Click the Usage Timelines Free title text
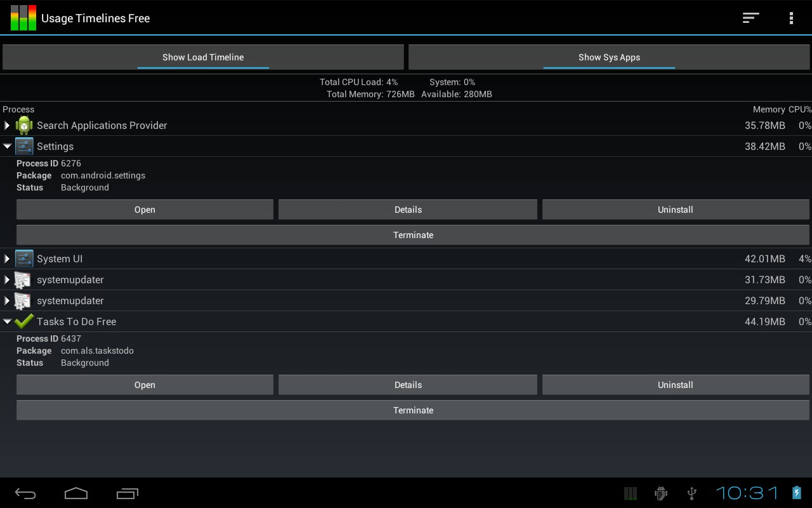The width and height of the screenshot is (812, 508). [x=96, y=18]
